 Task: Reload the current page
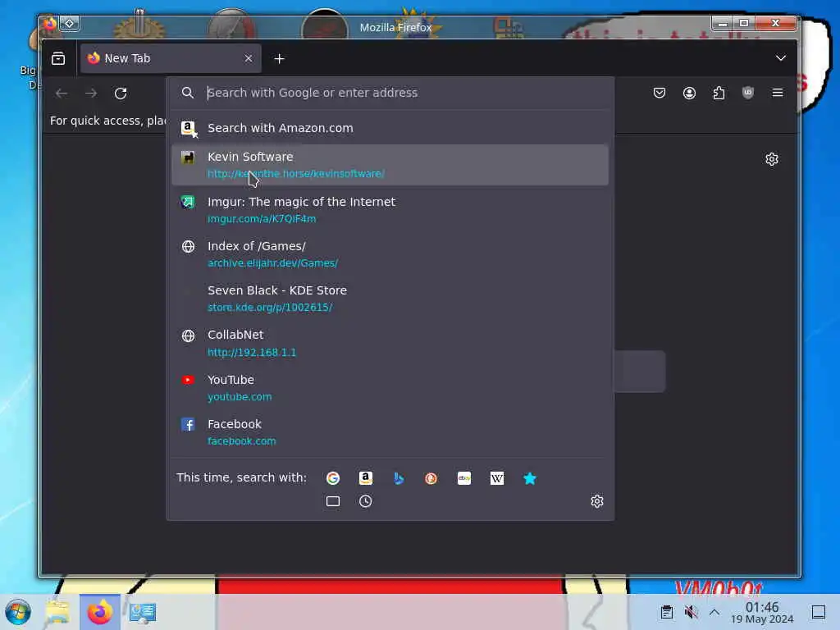coord(121,94)
